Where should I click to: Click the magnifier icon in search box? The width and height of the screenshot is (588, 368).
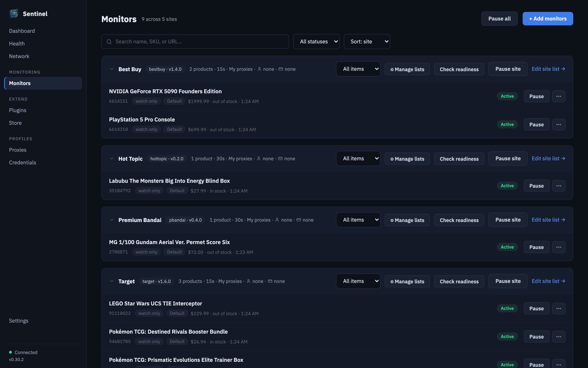pos(109,42)
